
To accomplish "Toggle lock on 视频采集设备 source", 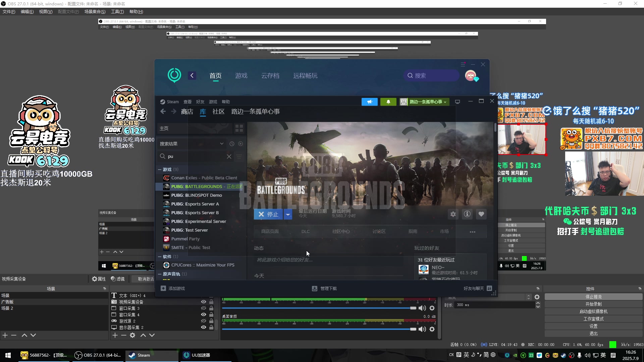I will point(211,302).
